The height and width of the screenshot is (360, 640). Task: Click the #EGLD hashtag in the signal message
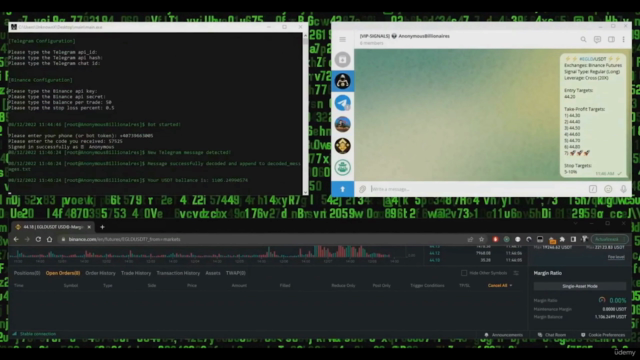[x=586, y=59]
